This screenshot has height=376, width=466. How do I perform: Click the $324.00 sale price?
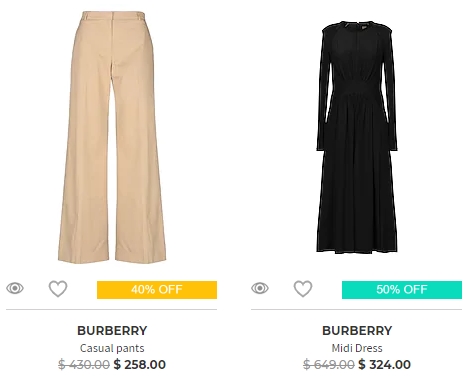pyautogui.click(x=385, y=364)
